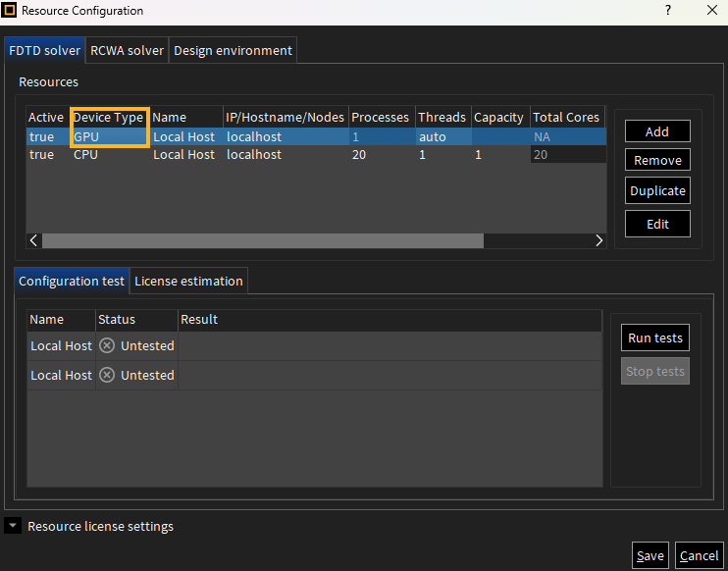
Task: Select the Configuration test tab
Action: (72, 281)
